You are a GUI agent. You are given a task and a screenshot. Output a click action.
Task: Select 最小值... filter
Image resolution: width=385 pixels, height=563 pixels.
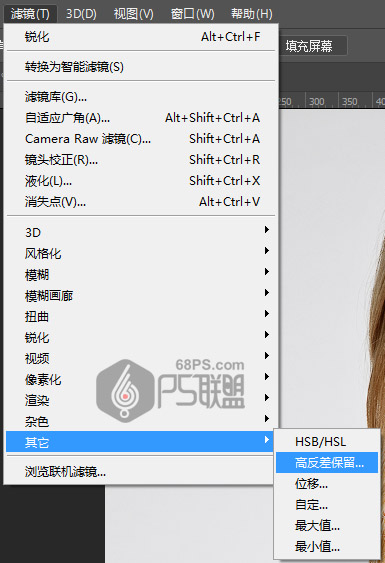(327, 546)
